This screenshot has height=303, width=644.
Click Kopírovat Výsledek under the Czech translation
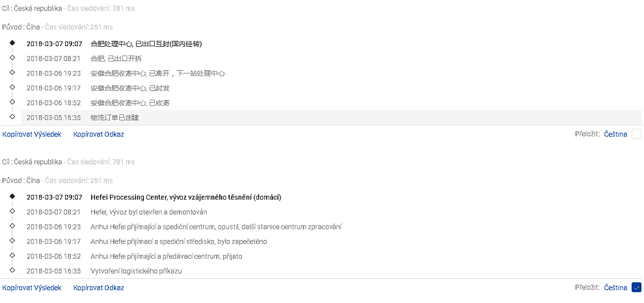(32, 287)
